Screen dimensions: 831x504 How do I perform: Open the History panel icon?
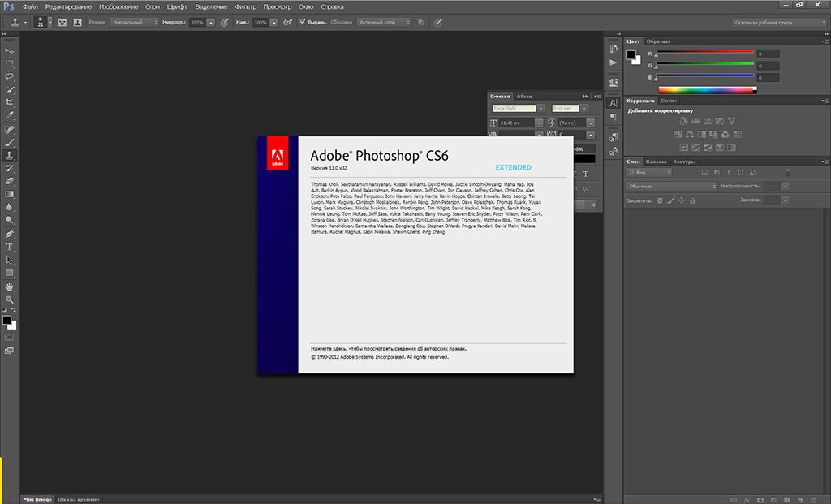coord(613,48)
